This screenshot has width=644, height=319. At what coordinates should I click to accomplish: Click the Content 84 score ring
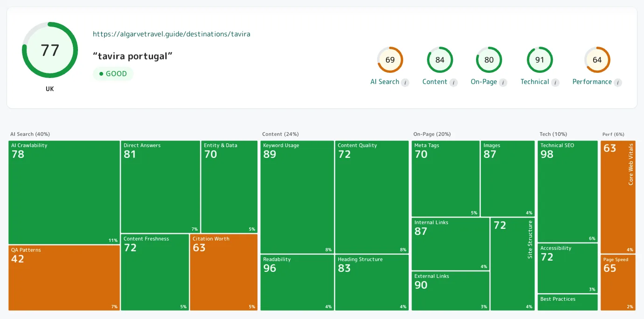pos(440,60)
